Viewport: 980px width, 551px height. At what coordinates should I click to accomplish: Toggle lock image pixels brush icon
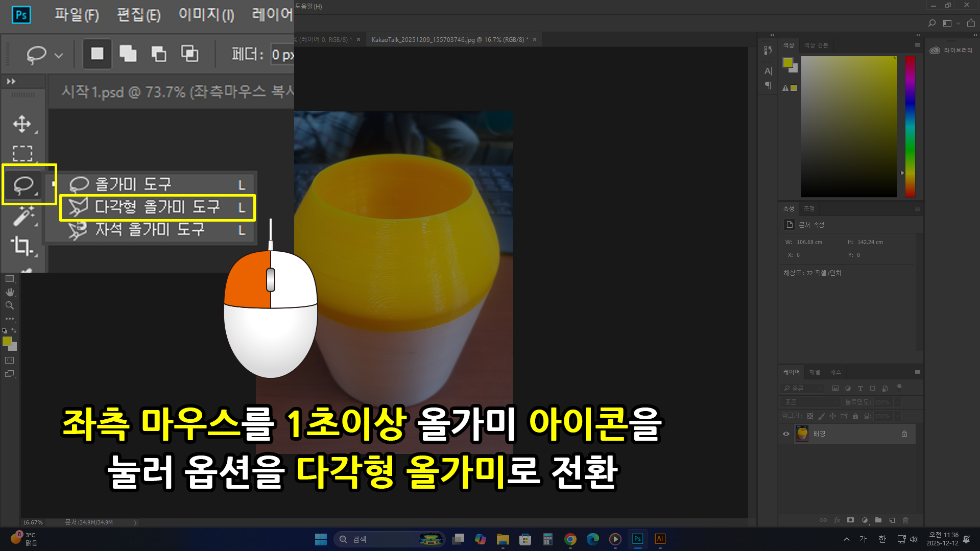[821, 416]
